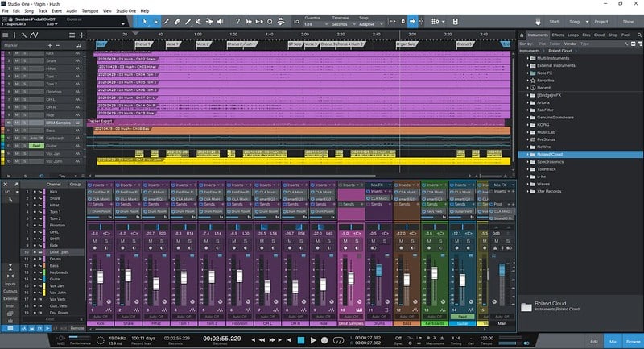Viewport: 644px width, 349px height.
Task: Click the Project page button
Action: [601, 22]
